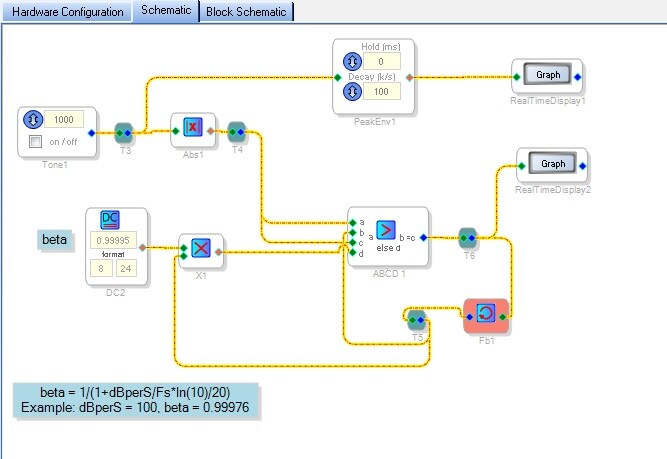This screenshot has height=459, width=667.
Task: Click the ABCD 1 input pin d
Action: pyautogui.click(x=353, y=253)
